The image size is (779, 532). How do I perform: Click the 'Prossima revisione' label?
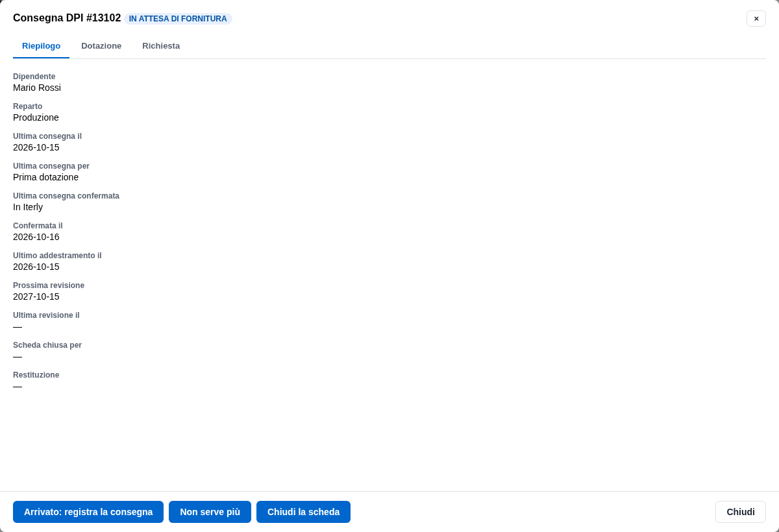point(49,285)
